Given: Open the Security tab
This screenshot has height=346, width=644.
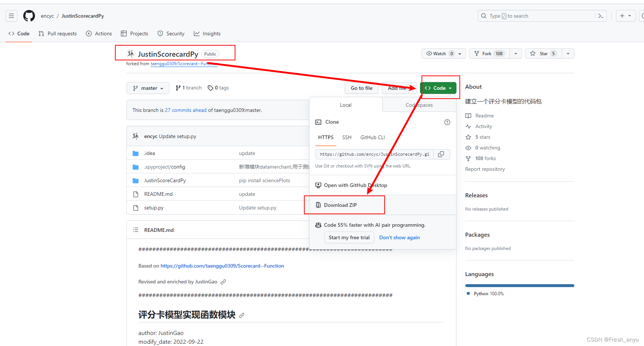Looking at the screenshot, I should pyautogui.click(x=171, y=33).
